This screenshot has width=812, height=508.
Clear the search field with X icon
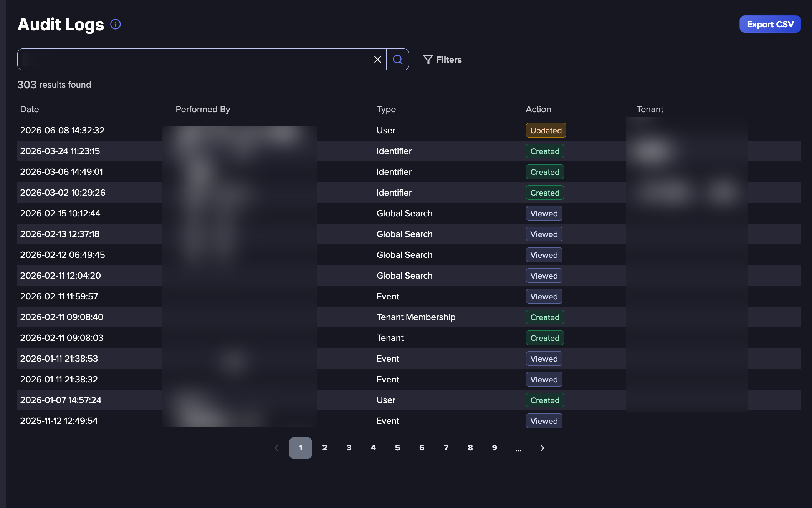377,60
